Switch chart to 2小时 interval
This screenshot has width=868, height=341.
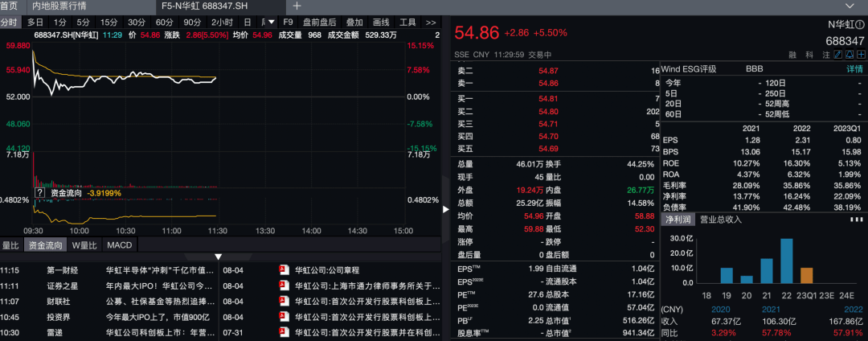click(222, 23)
